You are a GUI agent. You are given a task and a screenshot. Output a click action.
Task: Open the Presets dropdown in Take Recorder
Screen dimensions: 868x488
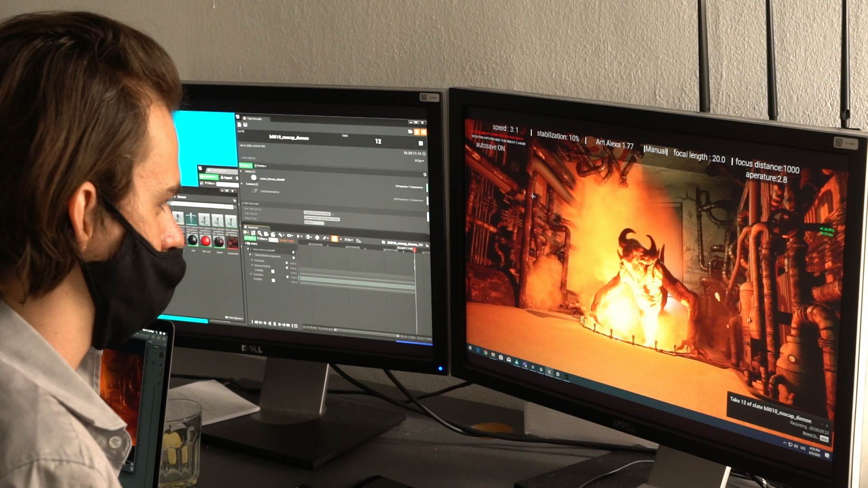(x=261, y=166)
